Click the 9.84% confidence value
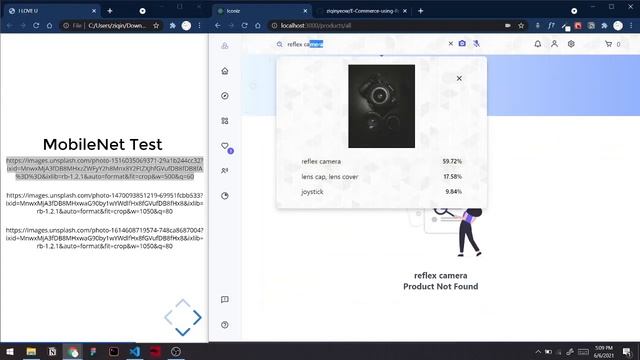Image resolution: width=640 pixels, height=360 pixels. (x=453, y=192)
